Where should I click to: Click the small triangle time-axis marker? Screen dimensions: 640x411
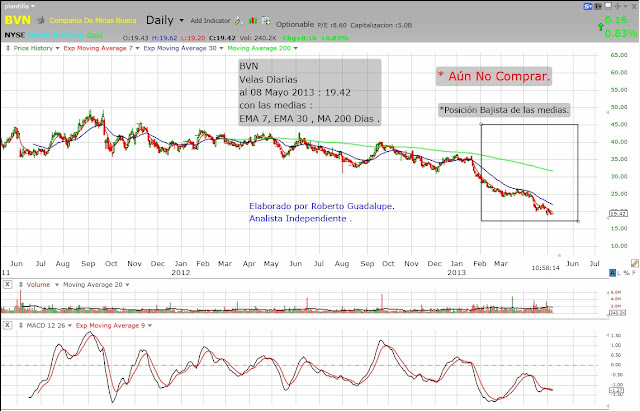(559, 255)
